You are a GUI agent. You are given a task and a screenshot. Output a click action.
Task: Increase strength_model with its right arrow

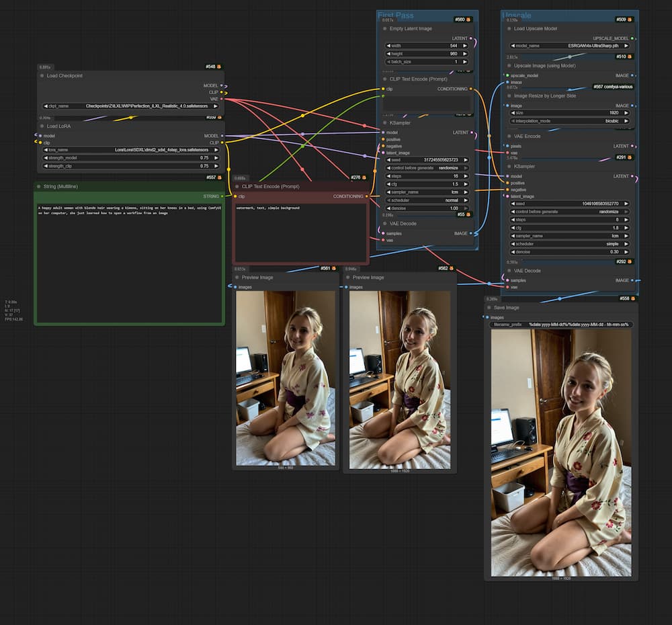pos(216,158)
